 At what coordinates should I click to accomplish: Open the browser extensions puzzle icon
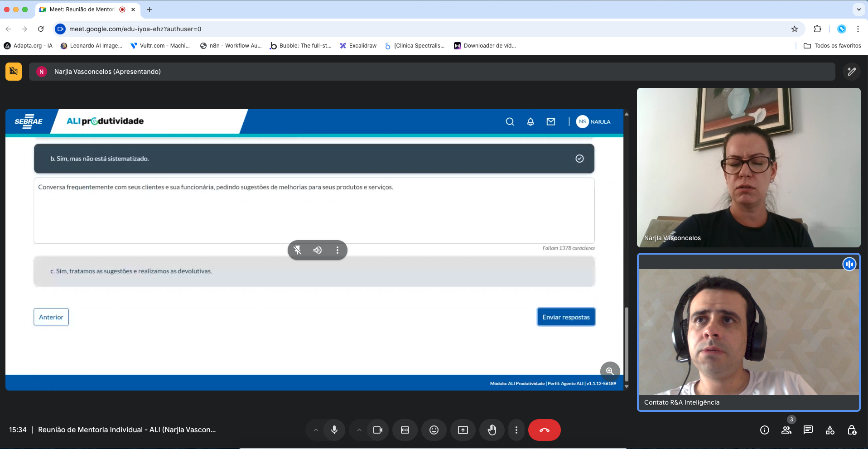817,29
